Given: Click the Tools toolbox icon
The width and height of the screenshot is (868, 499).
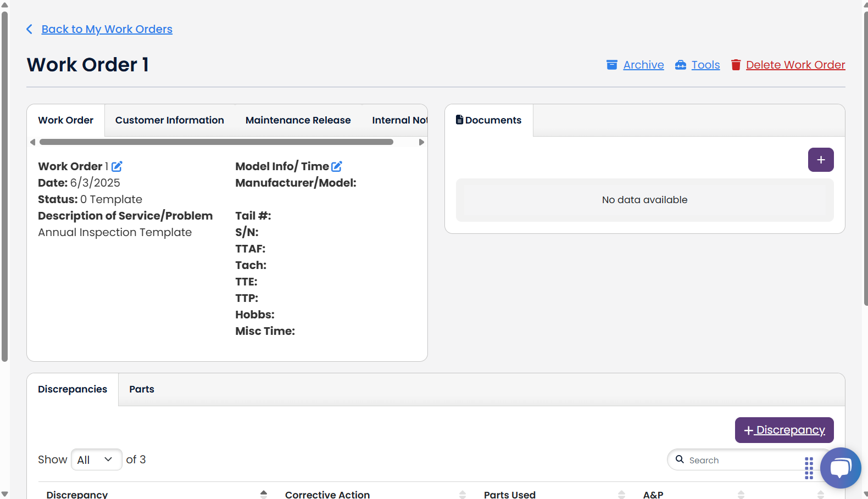Looking at the screenshot, I should (x=681, y=65).
